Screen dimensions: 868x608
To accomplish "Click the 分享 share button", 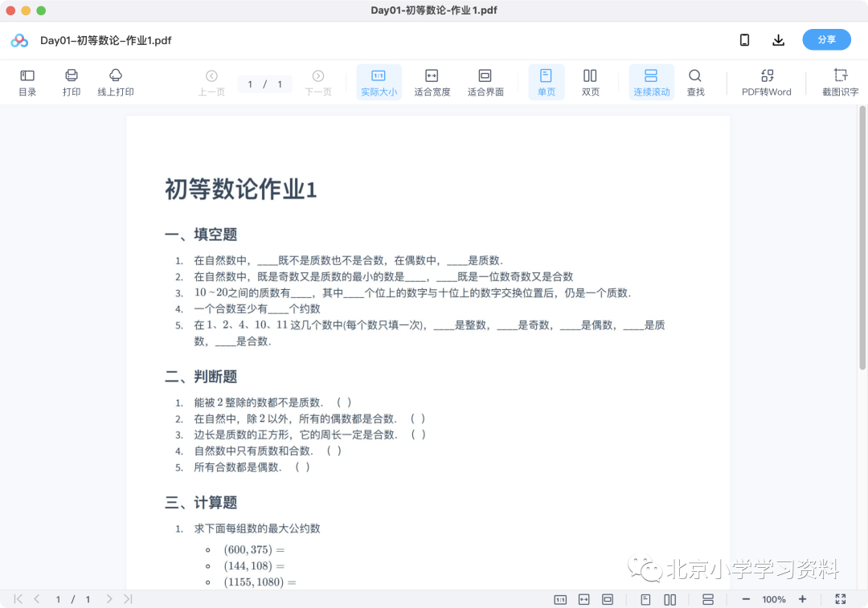I will tap(826, 40).
